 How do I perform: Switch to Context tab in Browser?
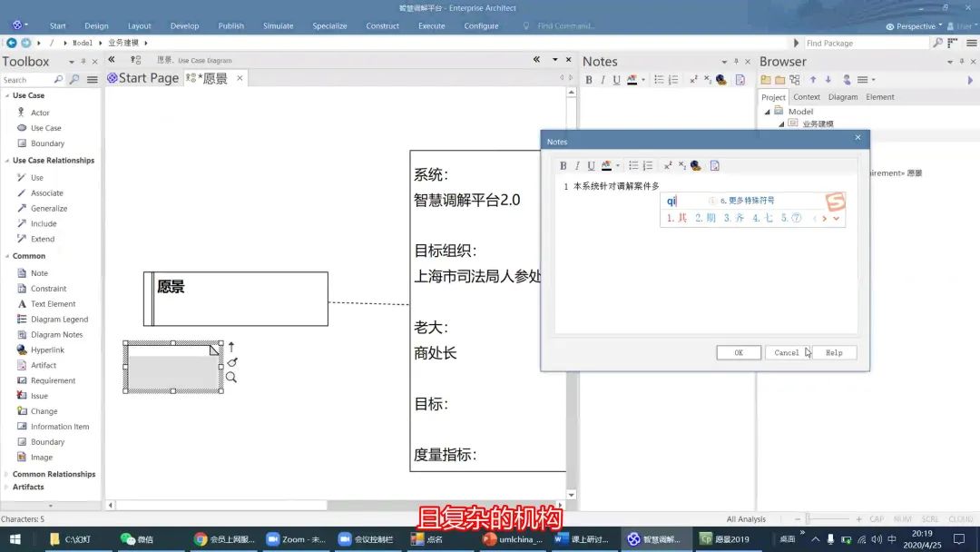807,97
